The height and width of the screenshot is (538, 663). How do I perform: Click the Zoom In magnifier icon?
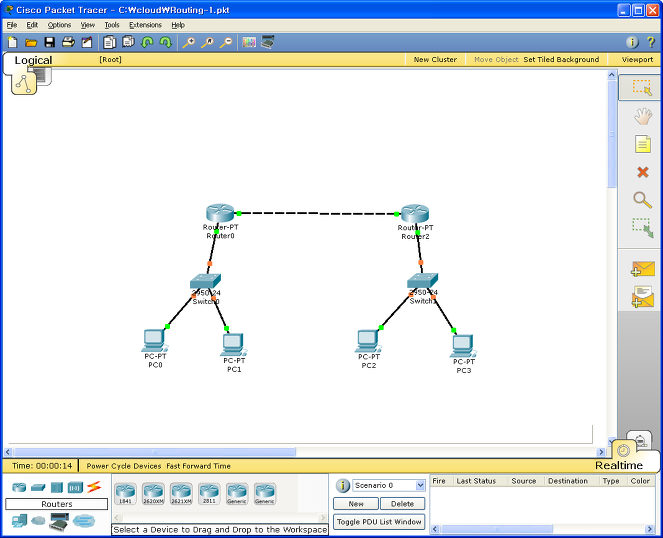pos(189,42)
